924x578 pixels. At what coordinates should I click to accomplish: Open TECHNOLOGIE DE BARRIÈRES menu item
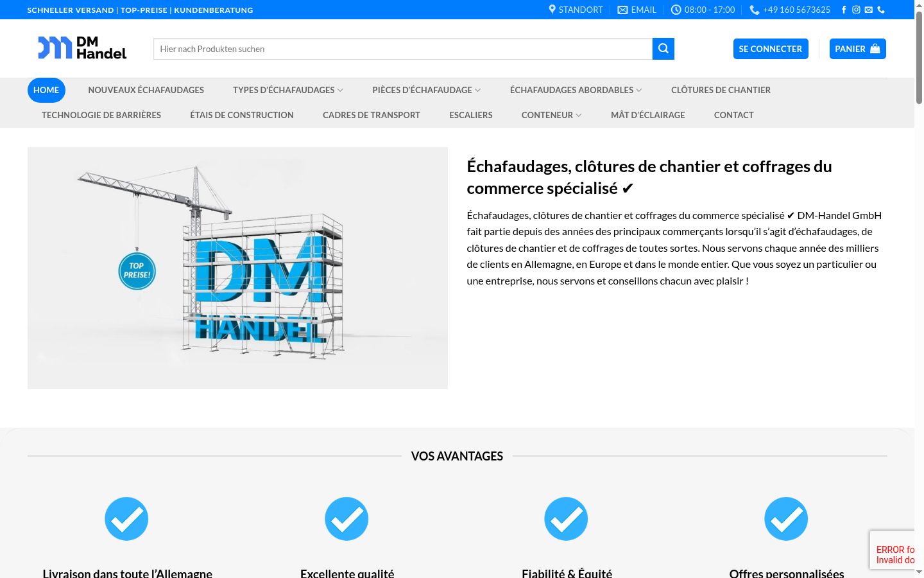click(x=101, y=115)
